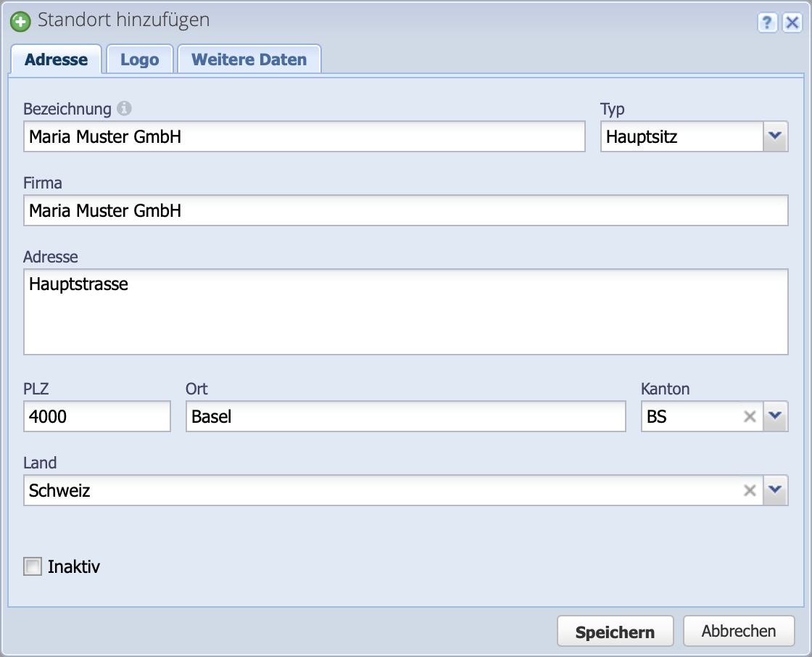The width and height of the screenshot is (812, 657).
Task: Click the green plus icon in the title bar
Action: tap(22, 20)
